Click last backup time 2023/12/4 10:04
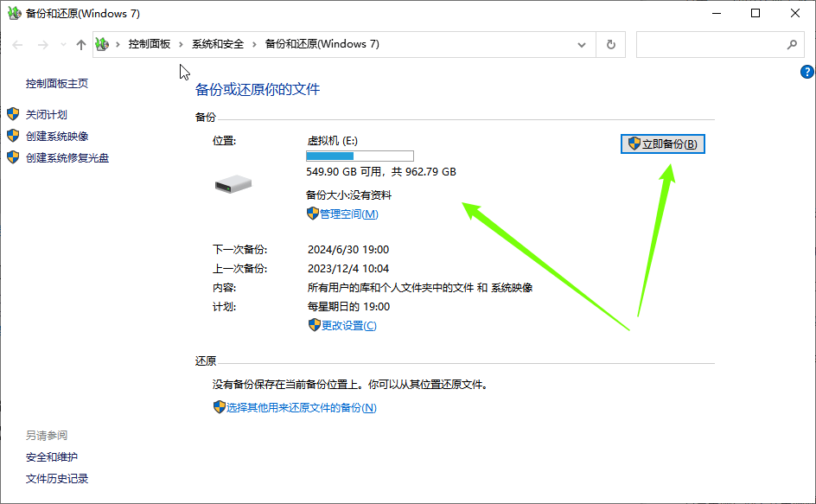The image size is (816, 504). coord(348,269)
